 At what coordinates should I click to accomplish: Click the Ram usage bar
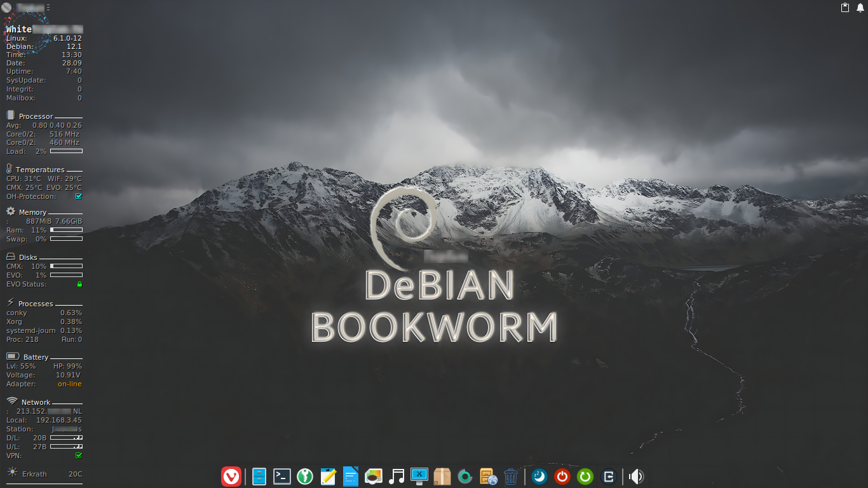[x=66, y=230]
